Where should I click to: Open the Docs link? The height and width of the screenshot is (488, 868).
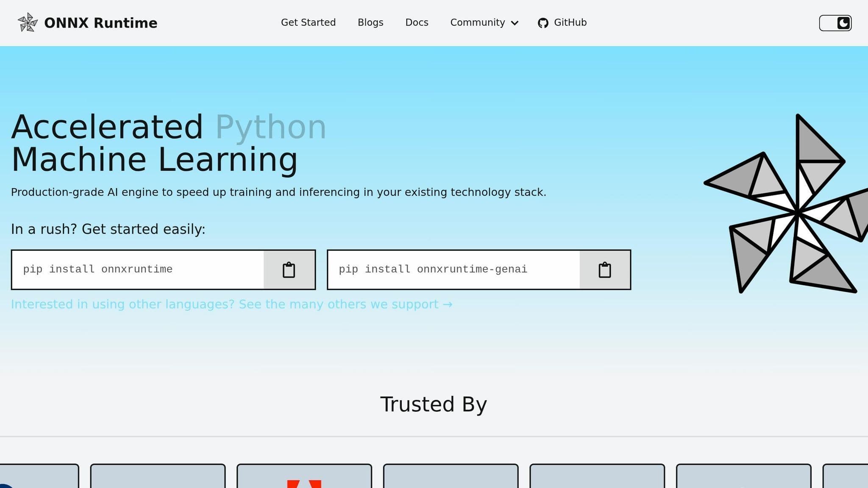pyautogui.click(x=417, y=22)
